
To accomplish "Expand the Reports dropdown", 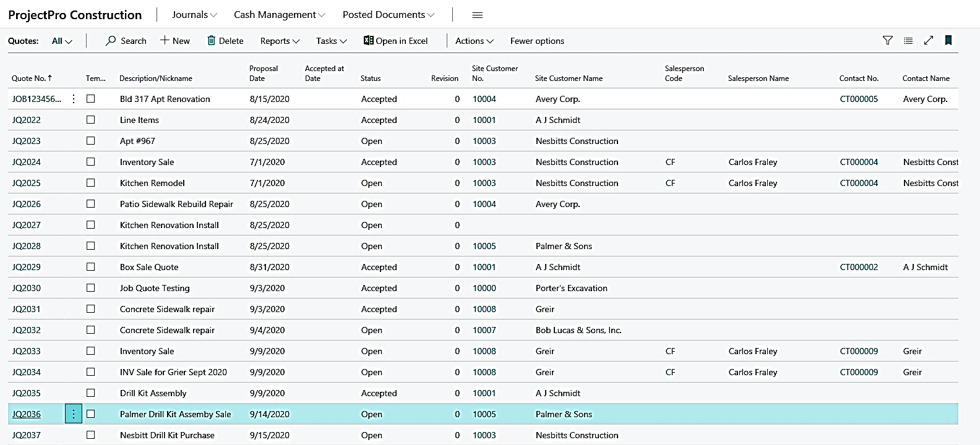I will tap(280, 41).
